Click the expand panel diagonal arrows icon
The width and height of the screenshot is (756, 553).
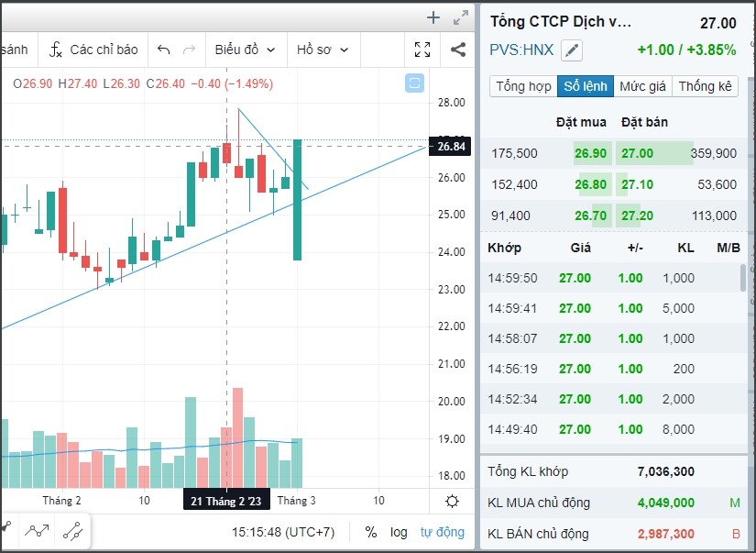461,17
